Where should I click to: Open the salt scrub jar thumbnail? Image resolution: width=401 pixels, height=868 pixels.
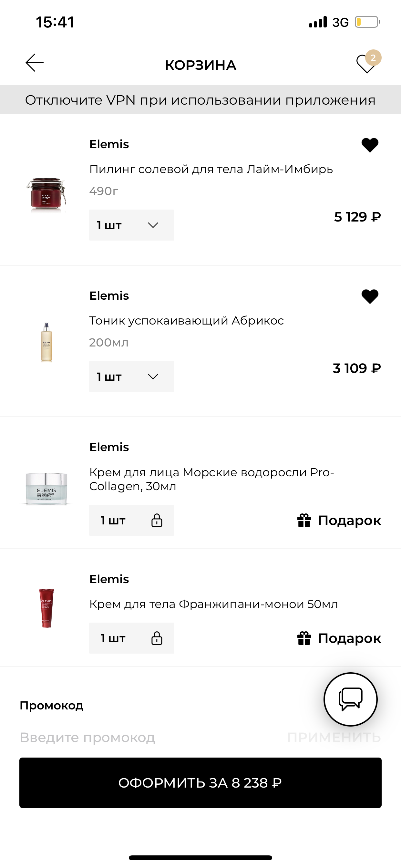tap(46, 194)
